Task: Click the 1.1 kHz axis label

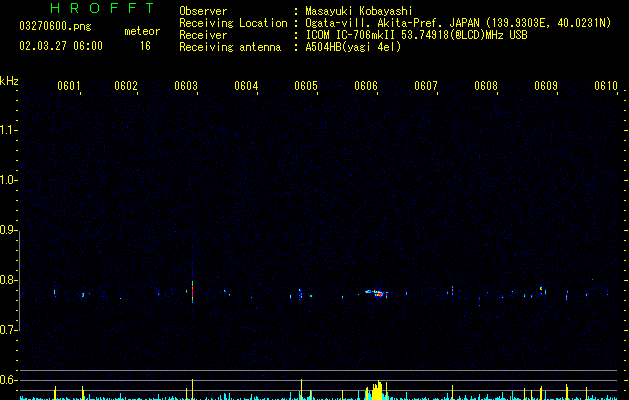Action: coord(8,130)
